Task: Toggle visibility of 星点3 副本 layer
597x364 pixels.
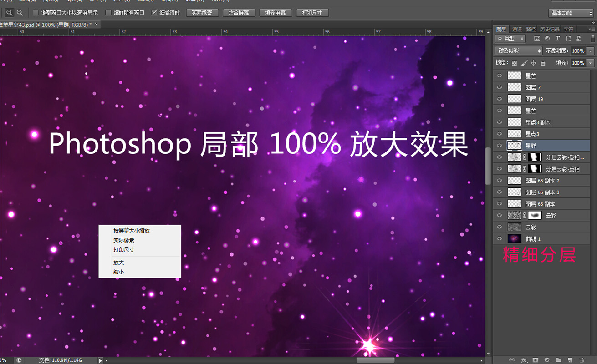Action: (500, 122)
